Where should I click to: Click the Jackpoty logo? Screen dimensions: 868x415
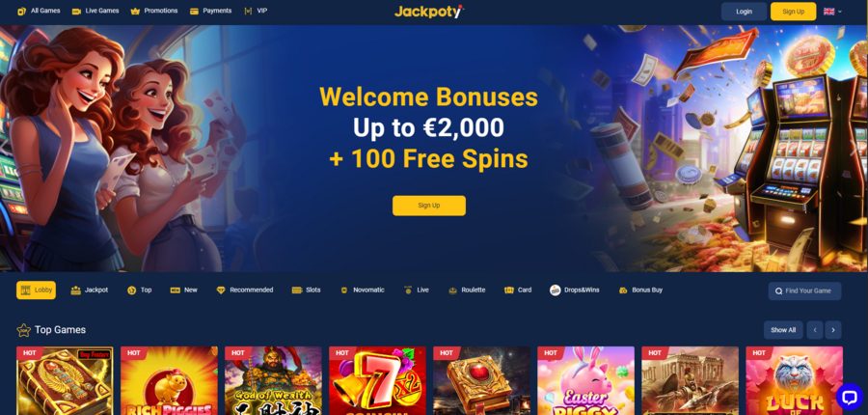429,11
